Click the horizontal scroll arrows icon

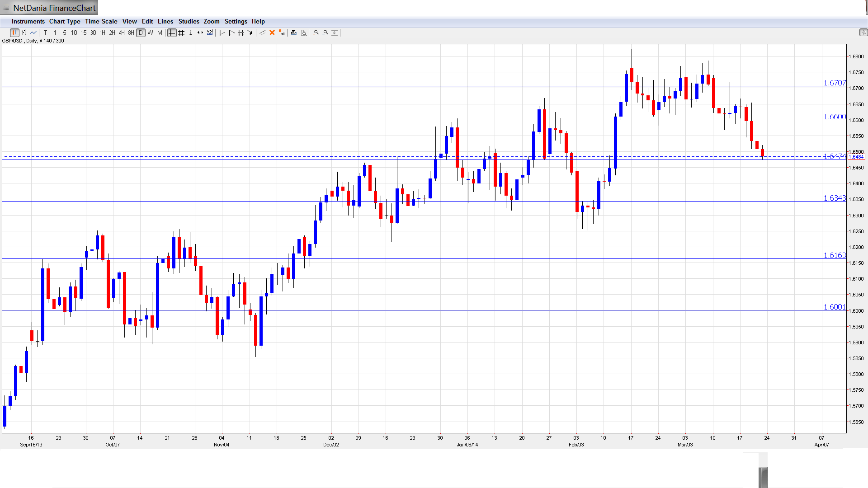[200, 33]
